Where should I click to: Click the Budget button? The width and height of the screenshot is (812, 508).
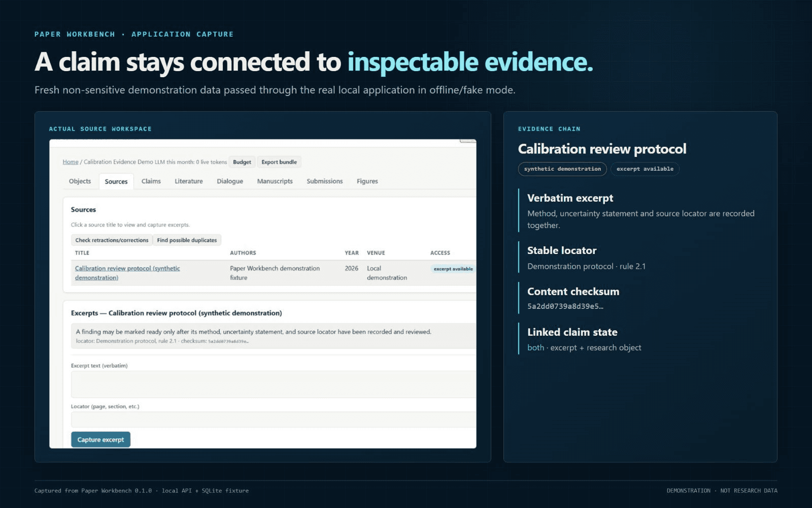242,162
